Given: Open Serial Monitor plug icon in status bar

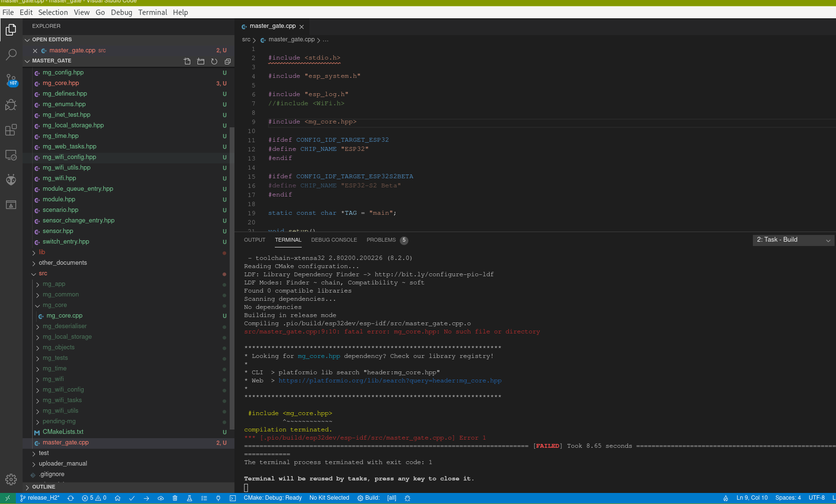Looking at the screenshot, I should [219, 498].
